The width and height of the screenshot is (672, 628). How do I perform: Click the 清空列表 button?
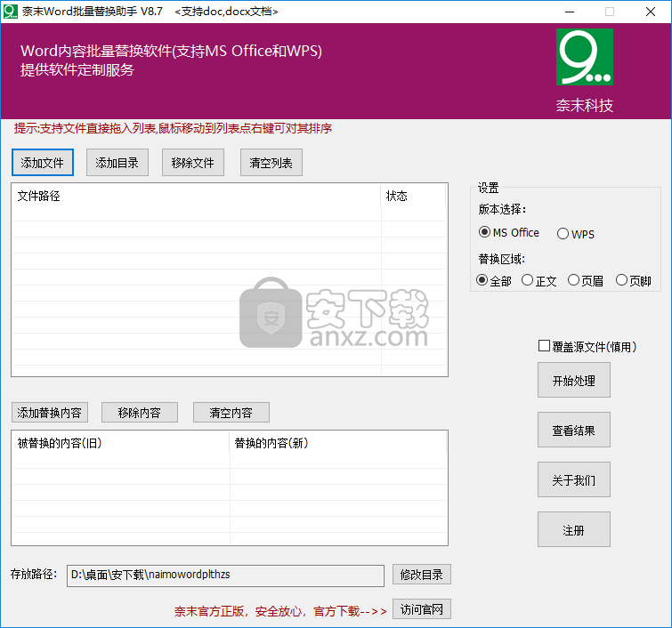click(x=271, y=163)
